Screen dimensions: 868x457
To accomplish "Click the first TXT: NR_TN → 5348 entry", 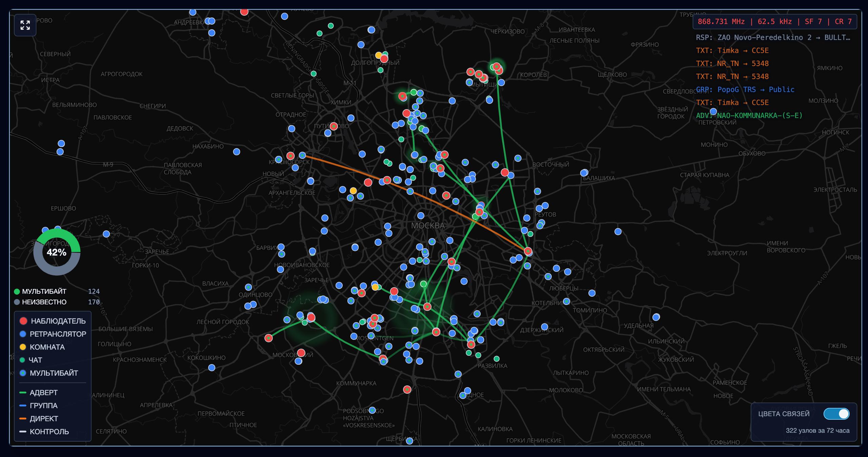I will [x=732, y=64].
